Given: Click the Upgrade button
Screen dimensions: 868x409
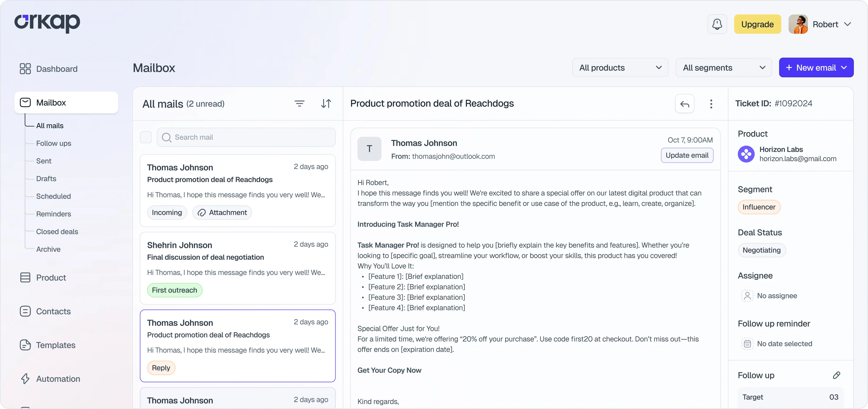Looking at the screenshot, I should 757,24.
